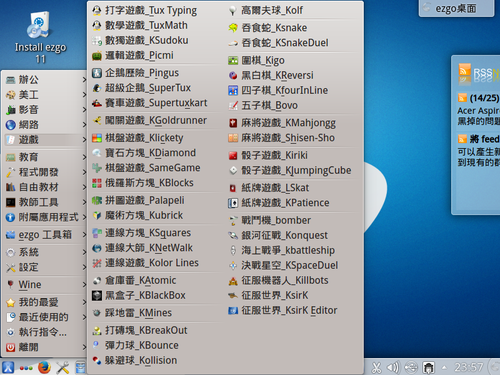Click the KNetWalk icon
The width and height of the screenshot is (500, 375).
(97, 248)
